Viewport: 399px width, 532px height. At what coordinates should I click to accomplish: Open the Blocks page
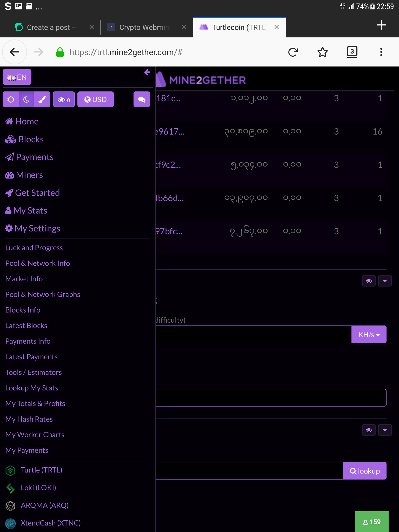25,139
